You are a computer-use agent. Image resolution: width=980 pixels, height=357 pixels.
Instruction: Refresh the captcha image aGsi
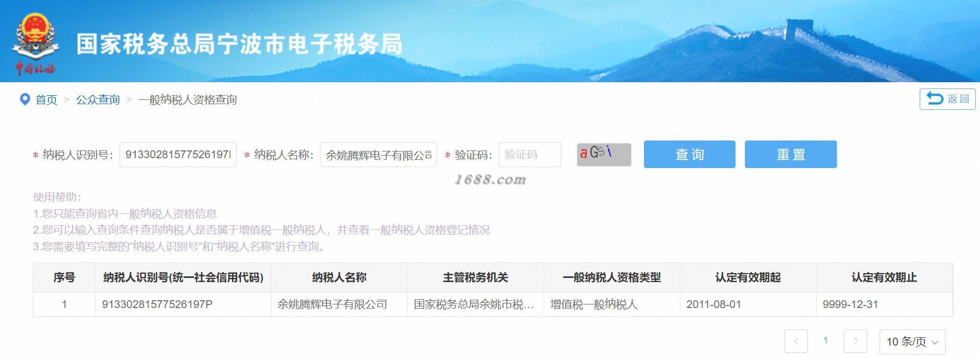604,155
